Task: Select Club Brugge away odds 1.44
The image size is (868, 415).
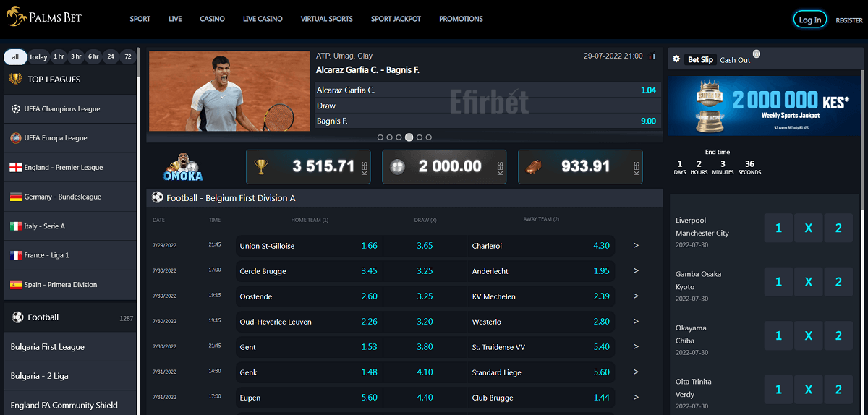Action: (x=601, y=398)
